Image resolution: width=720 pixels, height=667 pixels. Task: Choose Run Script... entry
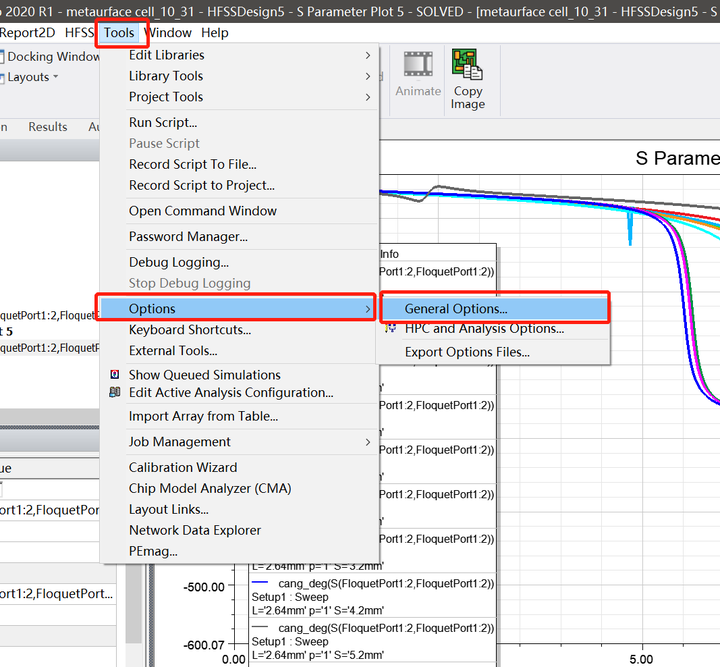(x=239, y=123)
